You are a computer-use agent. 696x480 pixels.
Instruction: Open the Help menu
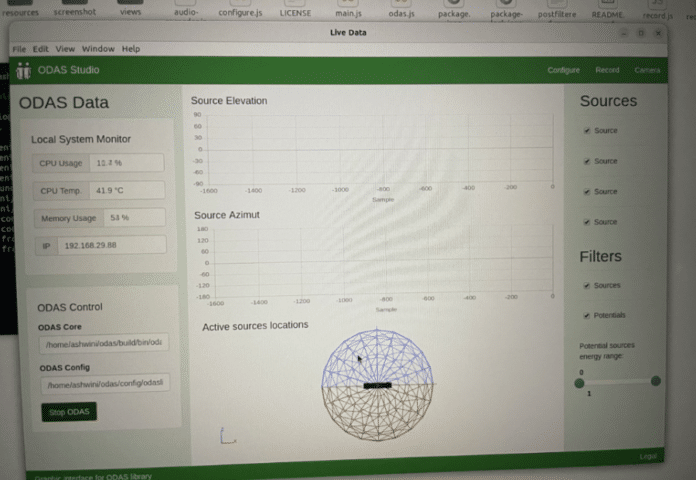tap(131, 49)
